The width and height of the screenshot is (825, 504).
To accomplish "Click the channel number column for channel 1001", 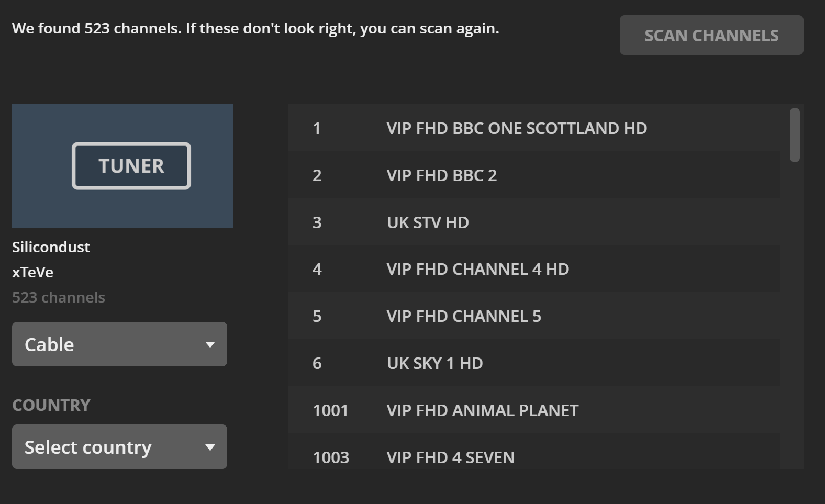I will pyautogui.click(x=330, y=410).
